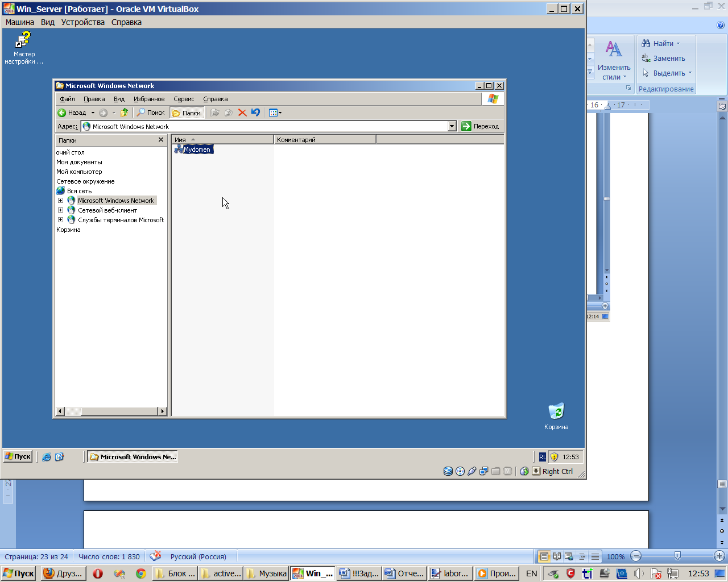Viewport: 728px width, 582px height.
Task: Click the Word zoom in plus button
Action: pos(720,556)
